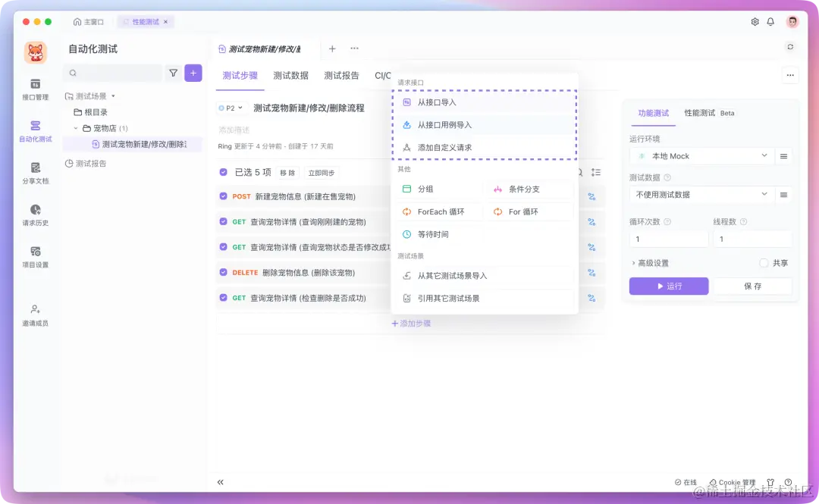
Task: Open settings gear in the top toolbar
Action: 755,22
